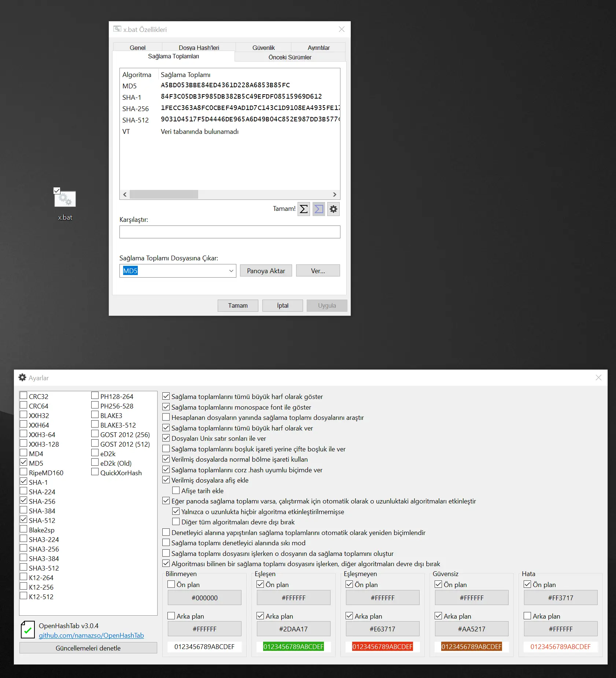The image size is (616, 678).
Task: Click the hash list right scroll arrow
Action: pyautogui.click(x=335, y=194)
